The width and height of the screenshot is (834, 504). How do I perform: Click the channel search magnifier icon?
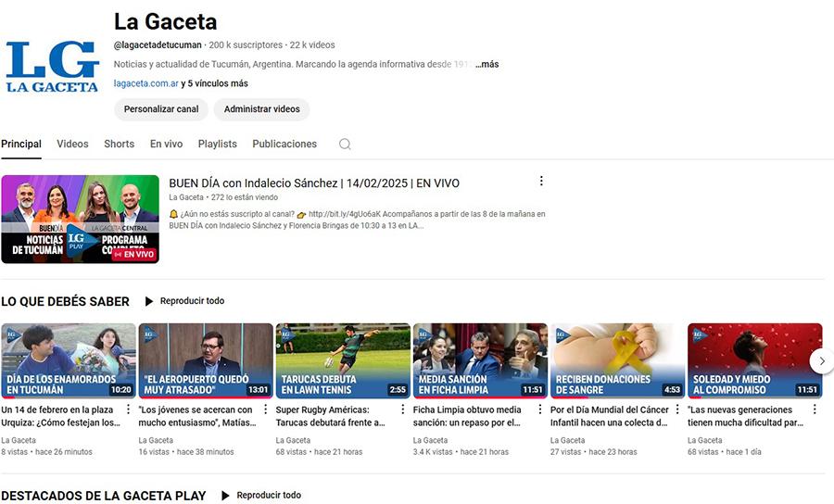click(345, 145)
